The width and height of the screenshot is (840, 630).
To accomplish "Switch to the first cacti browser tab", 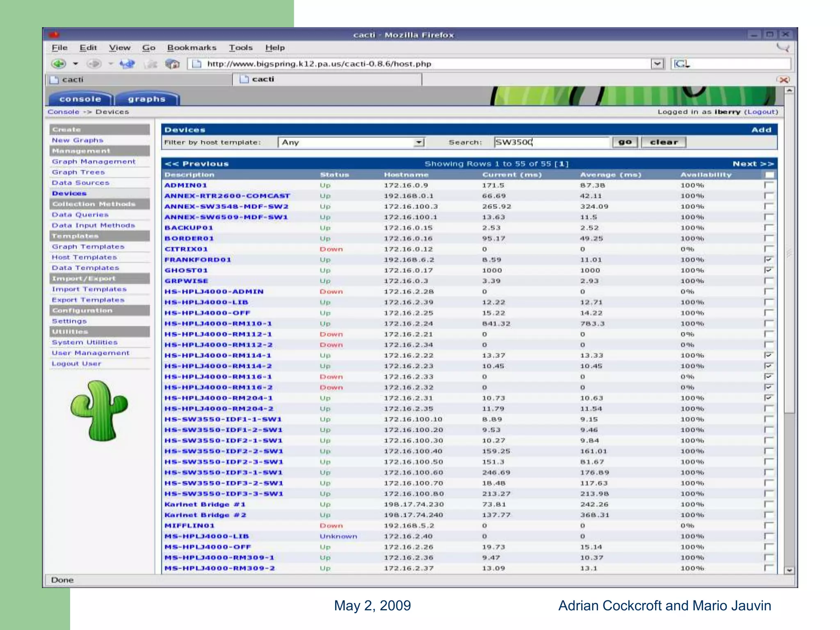I will (139, 80).
